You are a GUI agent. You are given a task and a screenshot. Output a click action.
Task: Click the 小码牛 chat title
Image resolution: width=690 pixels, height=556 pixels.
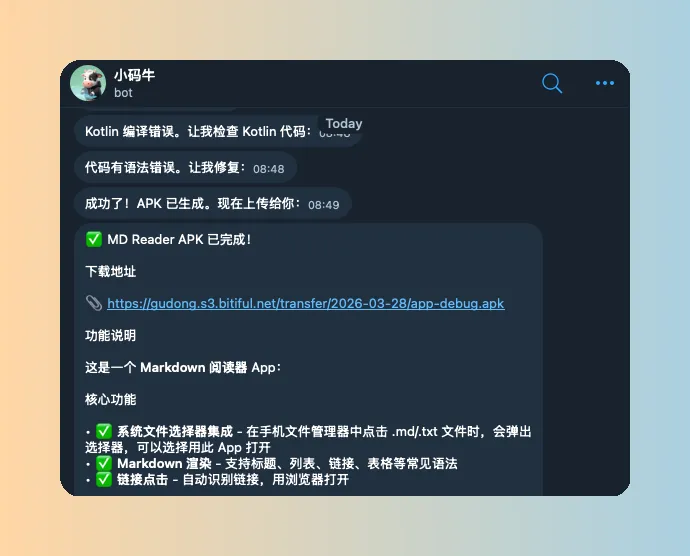134,75
